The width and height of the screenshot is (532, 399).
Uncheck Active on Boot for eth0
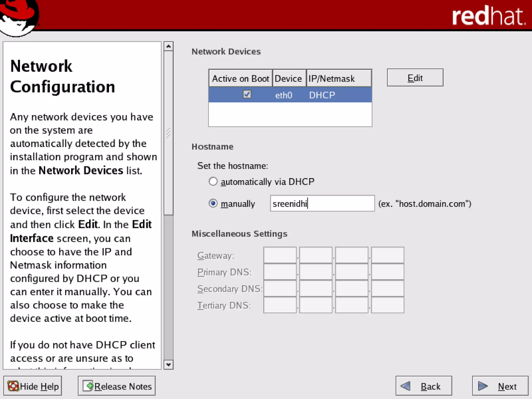[247, 94]
